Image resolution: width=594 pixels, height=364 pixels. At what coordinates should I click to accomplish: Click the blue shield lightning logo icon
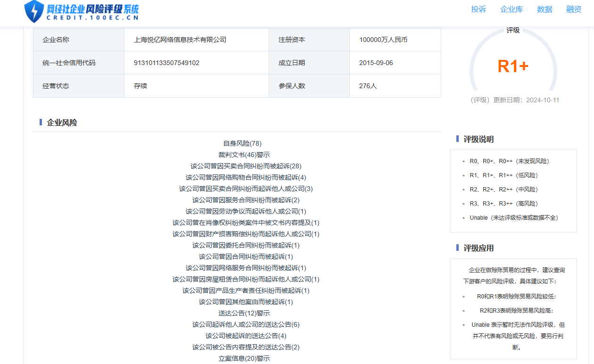click(34, 11)
